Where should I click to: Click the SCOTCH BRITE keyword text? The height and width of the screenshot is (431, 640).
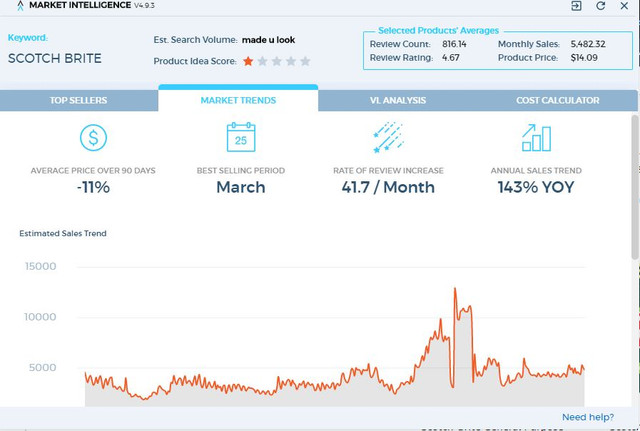[55, 58]
